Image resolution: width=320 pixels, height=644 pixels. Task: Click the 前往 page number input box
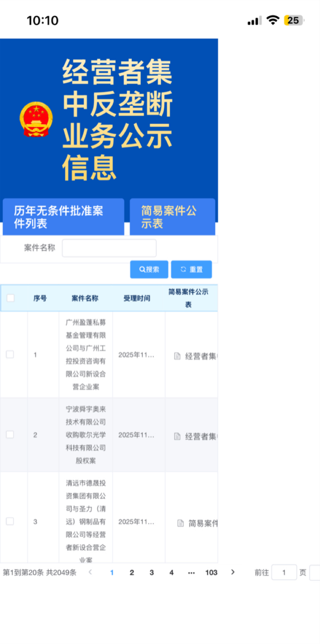point(284,572)
